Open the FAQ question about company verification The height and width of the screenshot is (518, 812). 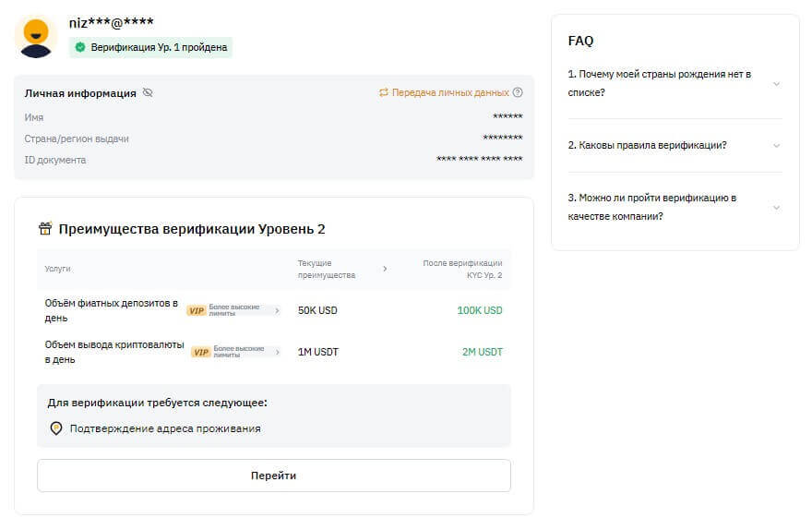[x=675, y=207]
